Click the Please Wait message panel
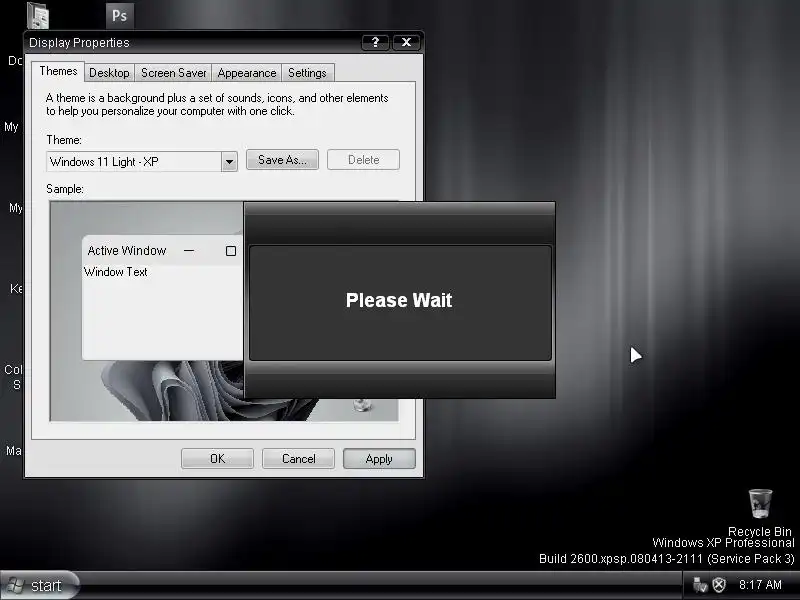The image size is (800, 600). (x=400, y=303)
